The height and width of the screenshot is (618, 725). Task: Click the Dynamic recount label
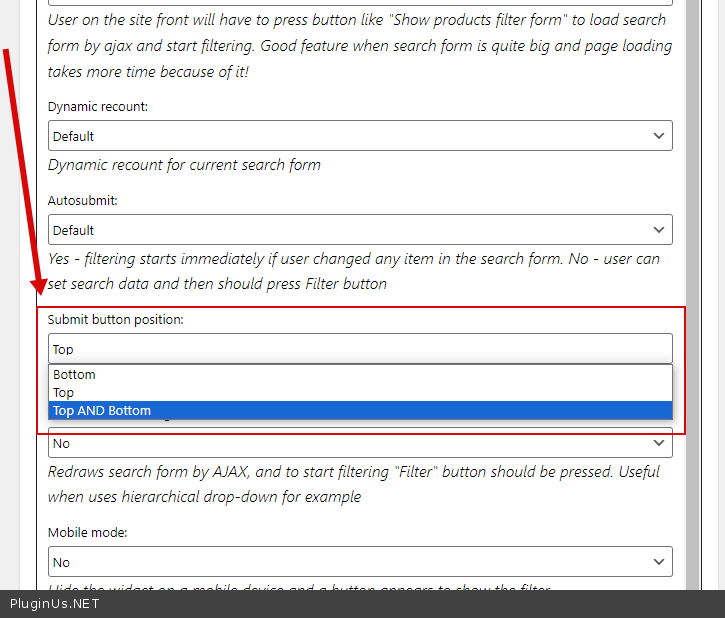[x=98, y=106]
